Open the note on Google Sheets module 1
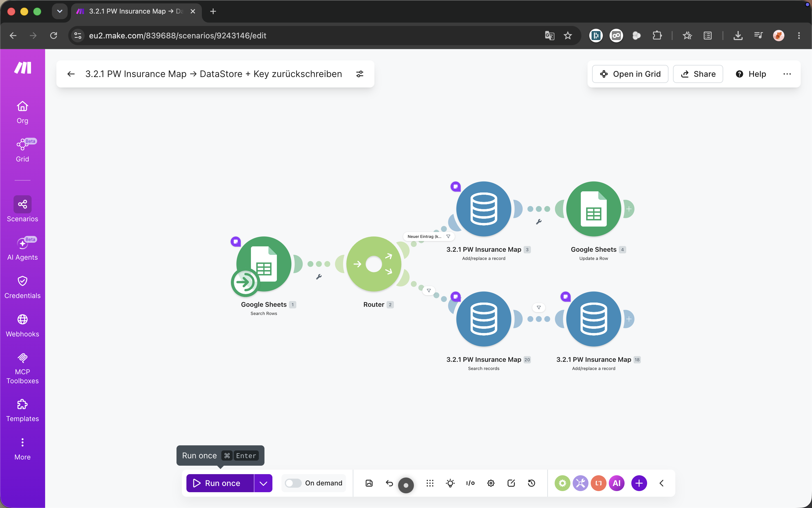The image size is (812, 508). (235, 241)
